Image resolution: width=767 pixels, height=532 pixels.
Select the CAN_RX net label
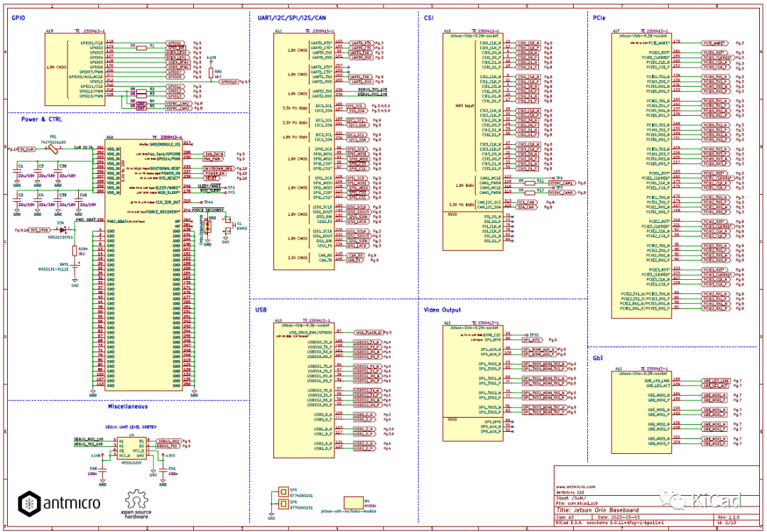355,256
